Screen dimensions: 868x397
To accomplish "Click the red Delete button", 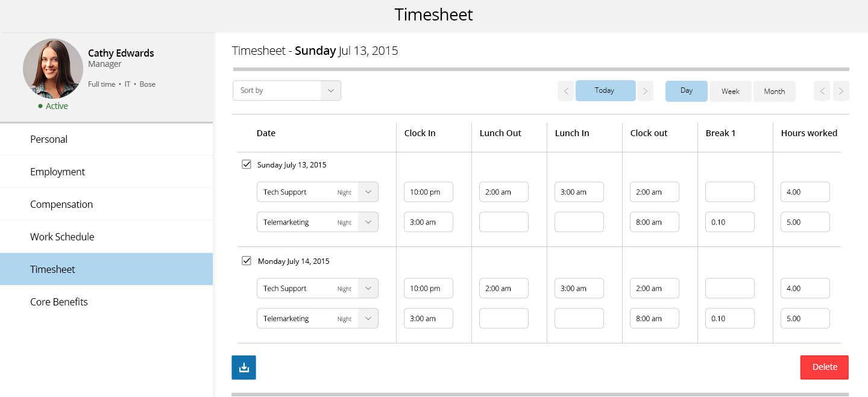I will (825, 367).
